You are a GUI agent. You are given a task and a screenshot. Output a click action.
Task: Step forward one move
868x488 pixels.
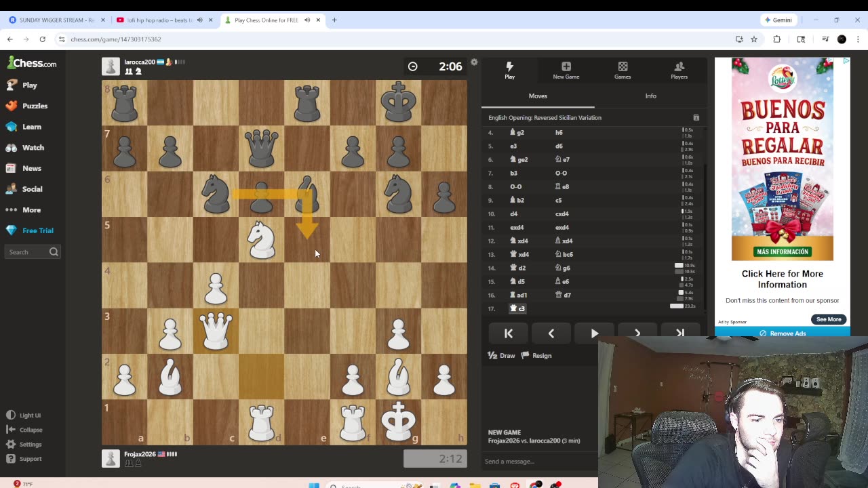coord(637,333)
